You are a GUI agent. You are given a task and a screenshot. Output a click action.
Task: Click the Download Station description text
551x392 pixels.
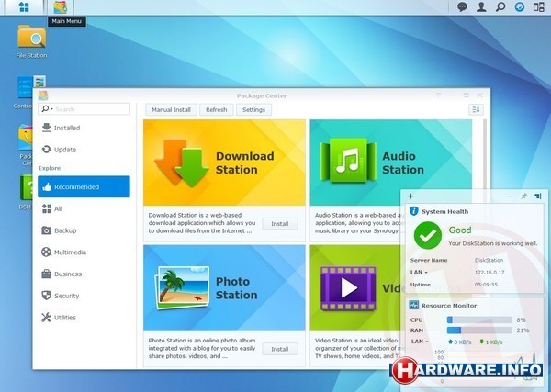pyautogui.click(x=202, y=223)
